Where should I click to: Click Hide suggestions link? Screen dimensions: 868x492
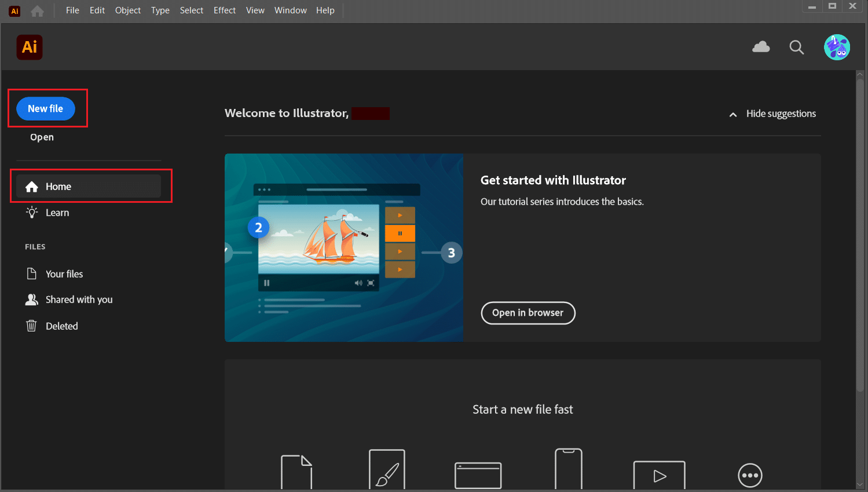pos(781,114)
